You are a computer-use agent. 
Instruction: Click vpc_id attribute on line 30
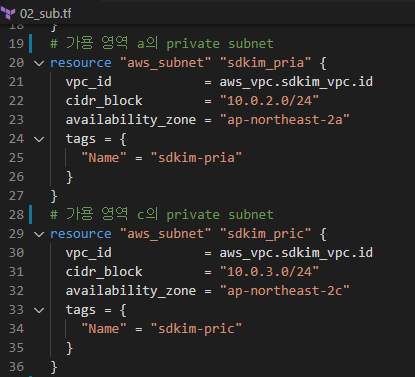(89, 253)
